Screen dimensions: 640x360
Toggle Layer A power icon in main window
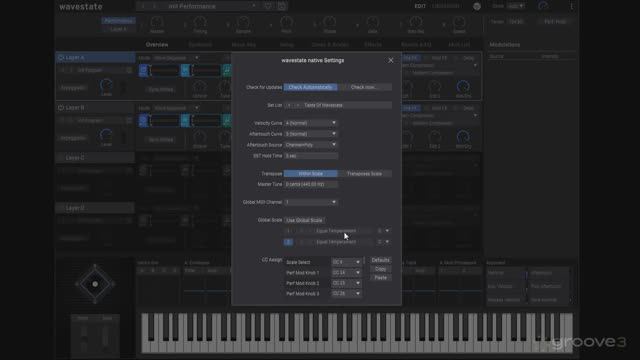pyautogui.click(x=61, y=58)
